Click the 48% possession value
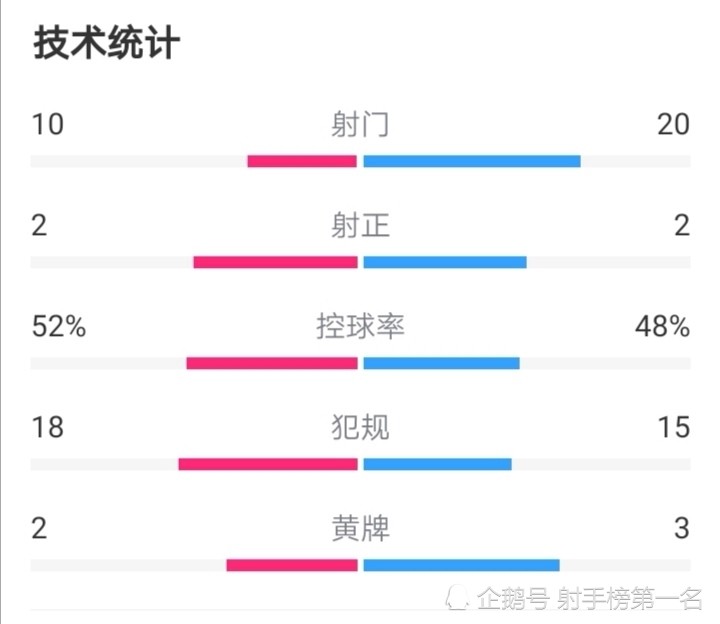The image size is (720, 624). click(663, 326)
